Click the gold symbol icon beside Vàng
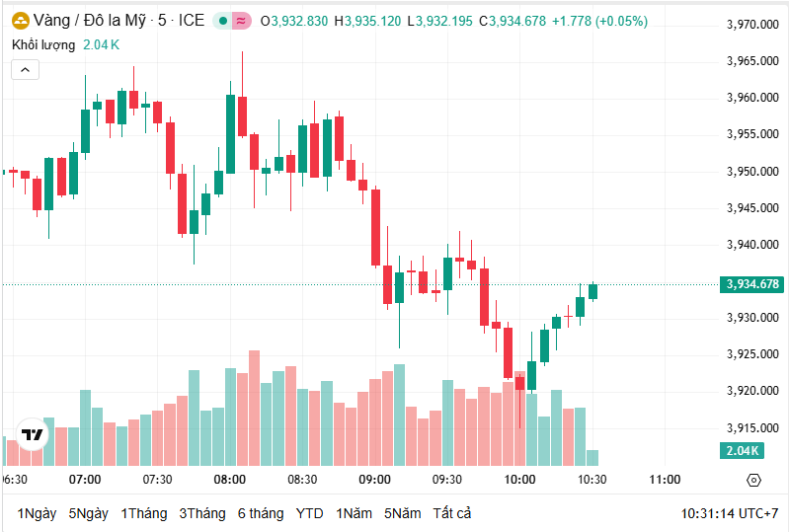 (x=19, y=21)
